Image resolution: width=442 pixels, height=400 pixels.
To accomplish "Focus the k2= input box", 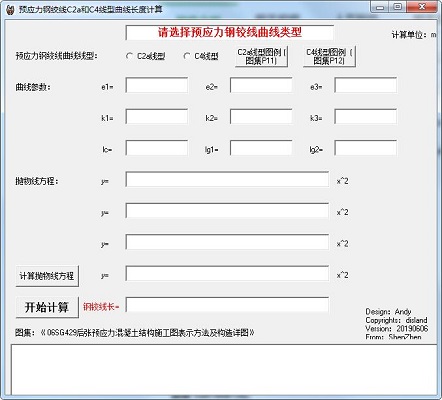I will click(261, 117).
